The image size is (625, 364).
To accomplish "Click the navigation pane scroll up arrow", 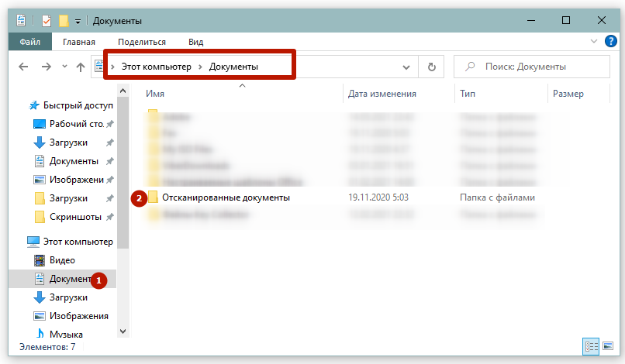I will click(x=123, y=91).
